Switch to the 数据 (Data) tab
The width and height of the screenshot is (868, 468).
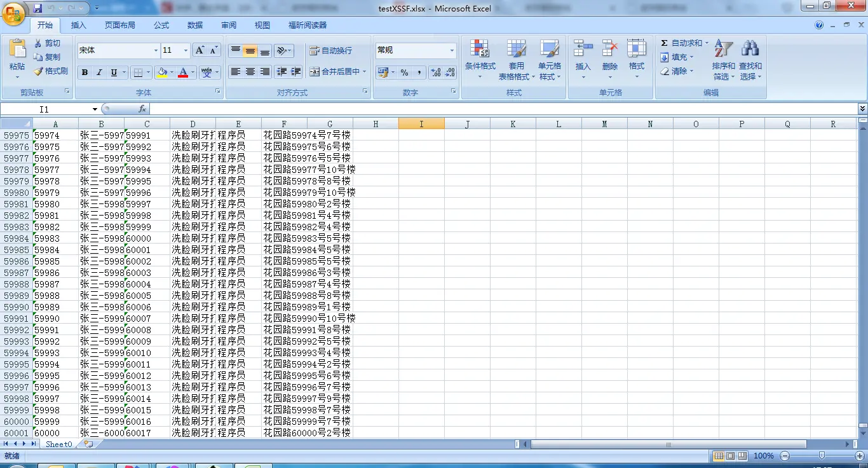click(x=195, y=25)
